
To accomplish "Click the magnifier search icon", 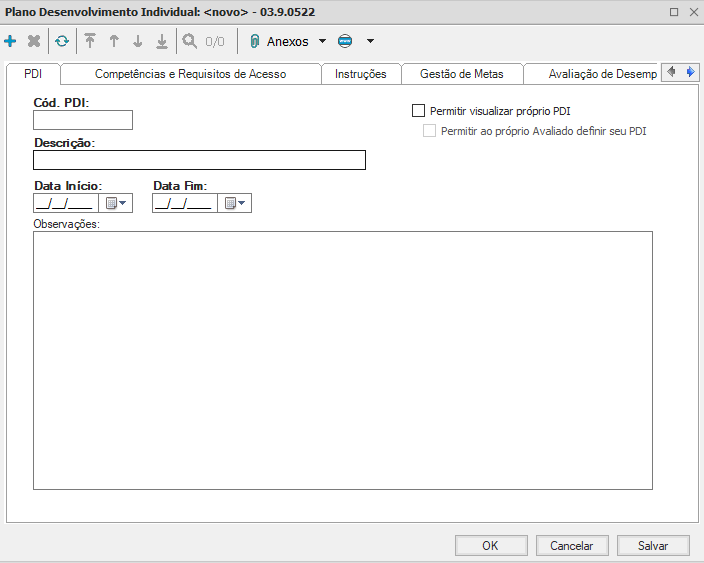I will point(189,42).
